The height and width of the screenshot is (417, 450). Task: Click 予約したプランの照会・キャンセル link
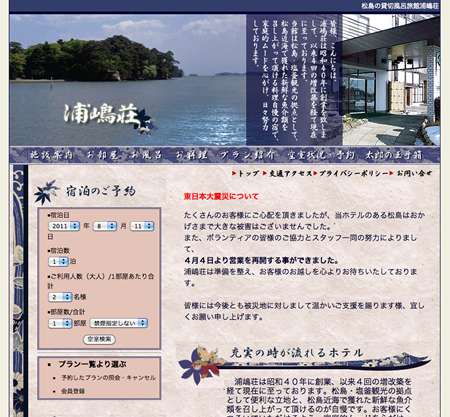[109, 378]
